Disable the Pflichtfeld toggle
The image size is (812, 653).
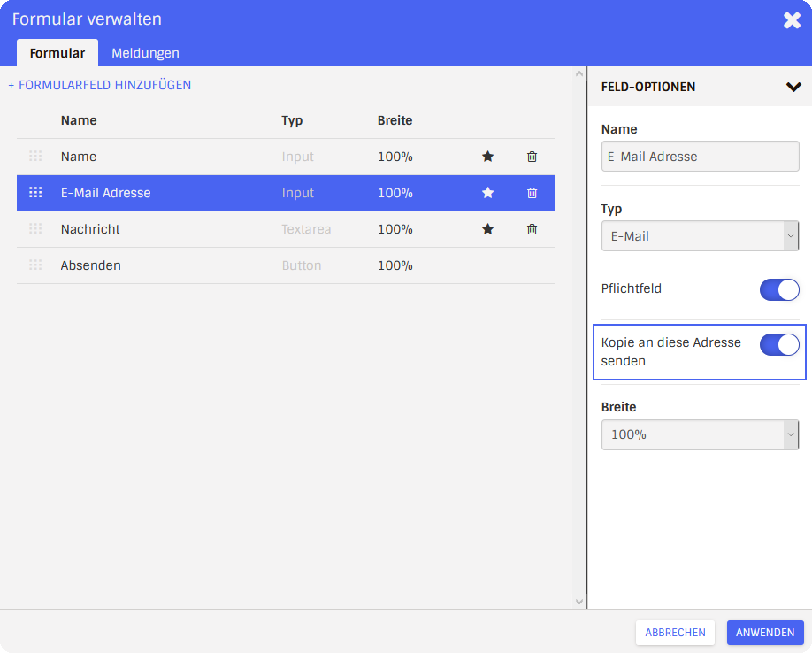(778, 290)
